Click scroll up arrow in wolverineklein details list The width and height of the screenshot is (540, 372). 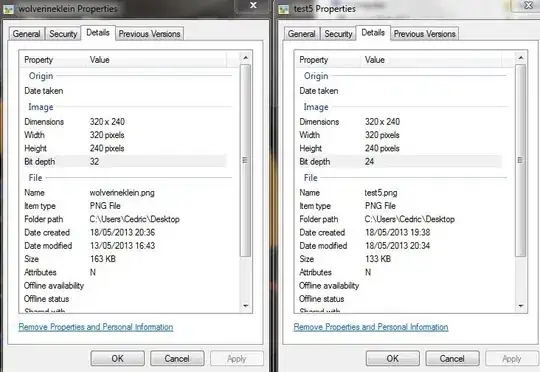(x=246, y=58)
